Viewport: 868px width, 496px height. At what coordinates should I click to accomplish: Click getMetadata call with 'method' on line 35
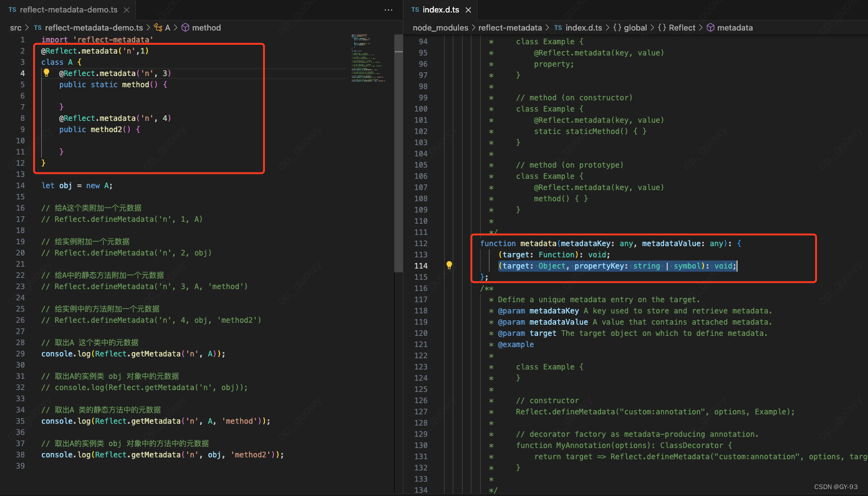click(156, 421)
